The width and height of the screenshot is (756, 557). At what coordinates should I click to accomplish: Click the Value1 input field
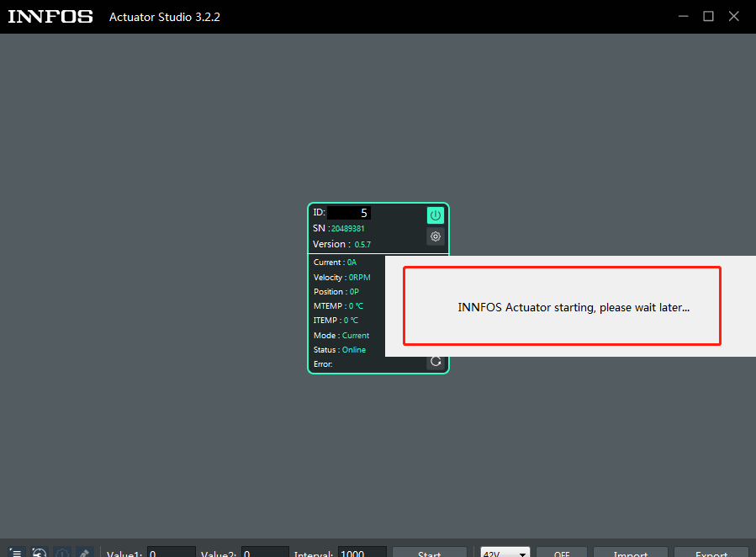point(171,553)
